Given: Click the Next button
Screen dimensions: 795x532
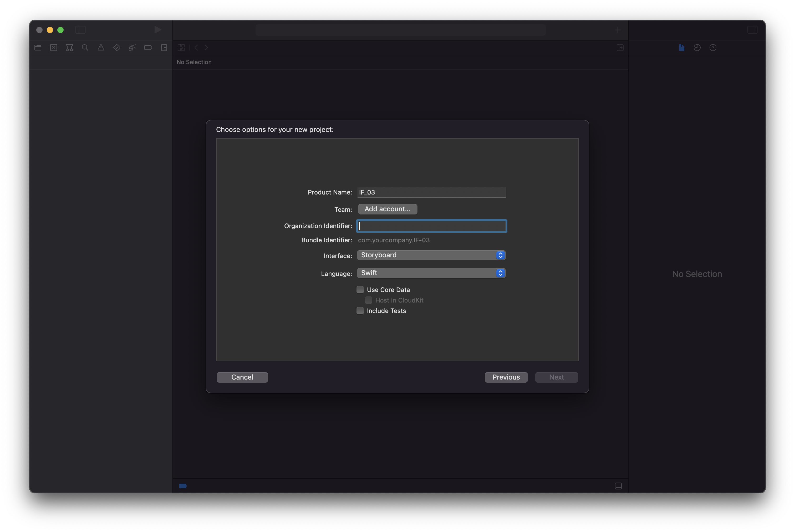Looking at the screenshot, I should pyautogui.click(x=557, y=377).
